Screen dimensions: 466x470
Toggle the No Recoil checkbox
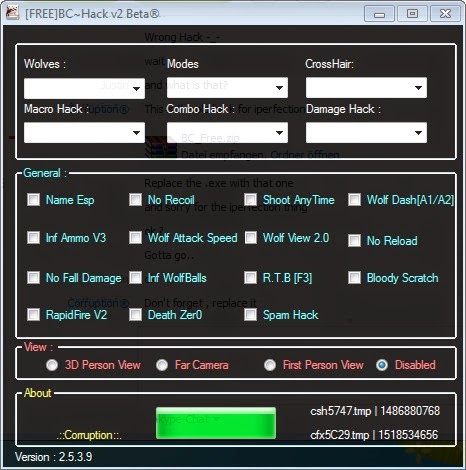coord(135,200)
